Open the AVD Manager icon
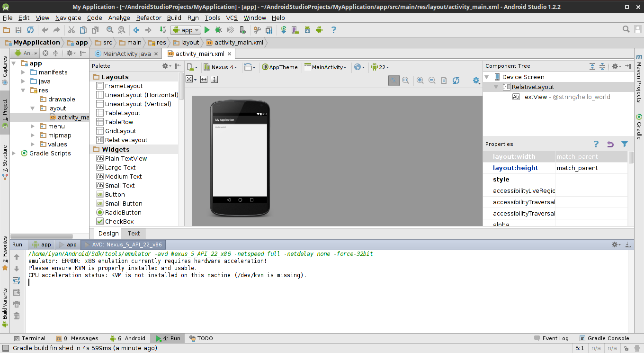The image size is (644, 353). coord(295,30)
